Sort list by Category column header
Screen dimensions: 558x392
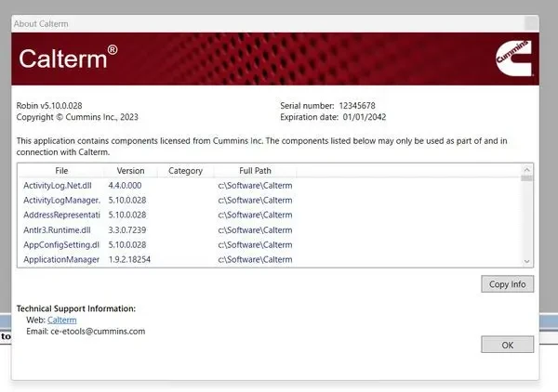tap(185, 171)
